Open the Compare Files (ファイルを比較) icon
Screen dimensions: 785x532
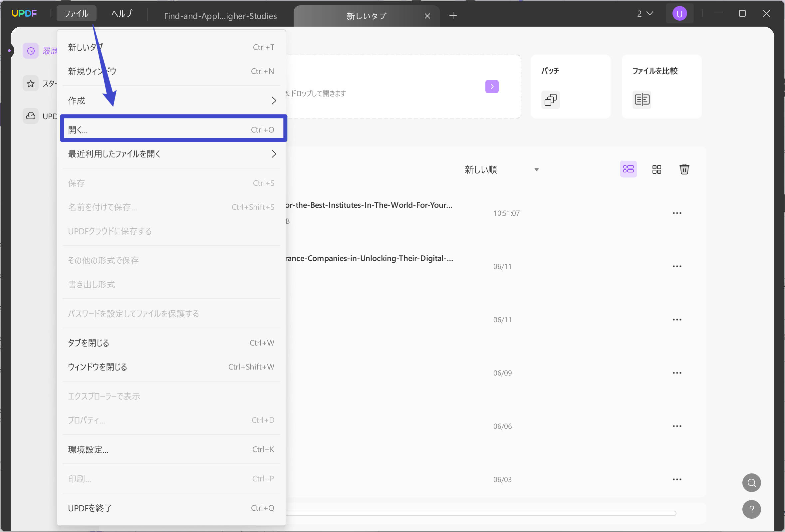(x=642, y=100)
